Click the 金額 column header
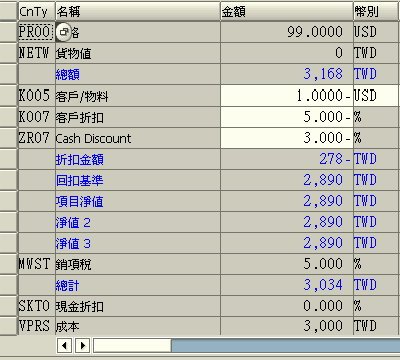Image resolution: width=400 pixels, height=360 pixels. tap(287, 12)
